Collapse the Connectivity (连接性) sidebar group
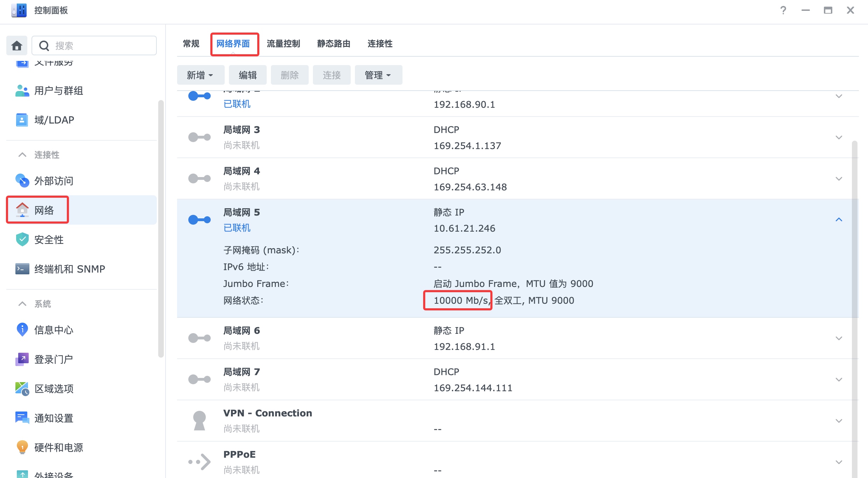The image size is (868, 478). point(22,155)
